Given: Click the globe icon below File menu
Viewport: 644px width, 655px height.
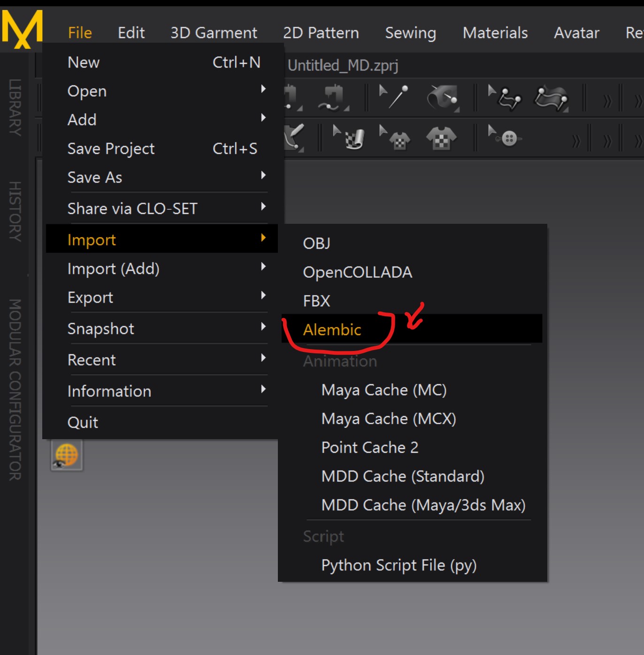Looking at the screenshot, I should 67,455.
